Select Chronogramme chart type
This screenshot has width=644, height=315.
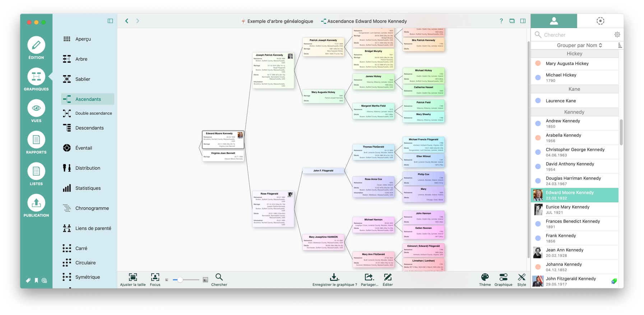point(88,208)
